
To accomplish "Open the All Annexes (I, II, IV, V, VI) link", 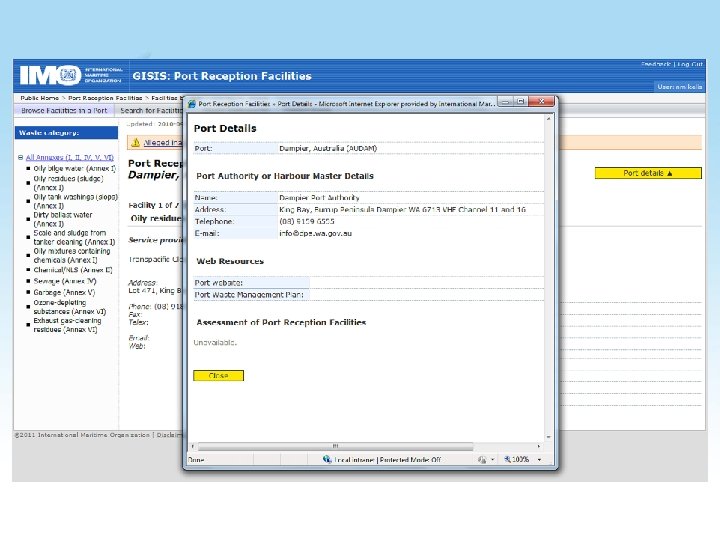I will (70, 158).
